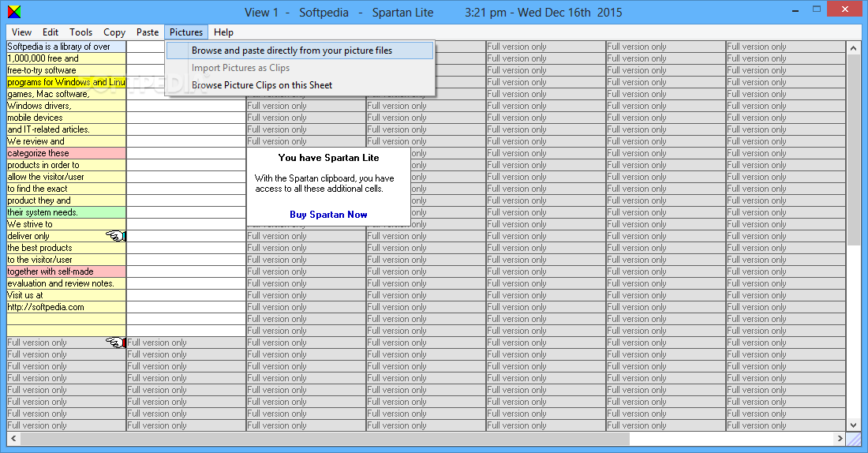Select the 'allow the visitor/user' cell

[66, 177]
